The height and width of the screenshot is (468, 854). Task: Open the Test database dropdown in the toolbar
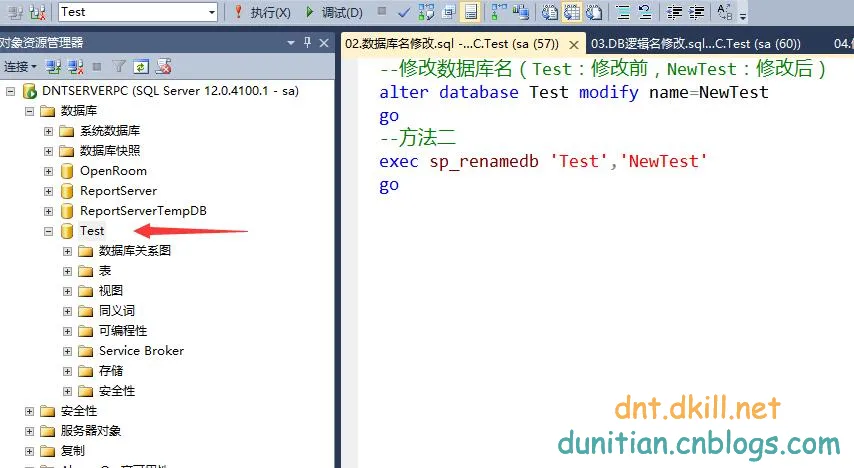[211, 12]
